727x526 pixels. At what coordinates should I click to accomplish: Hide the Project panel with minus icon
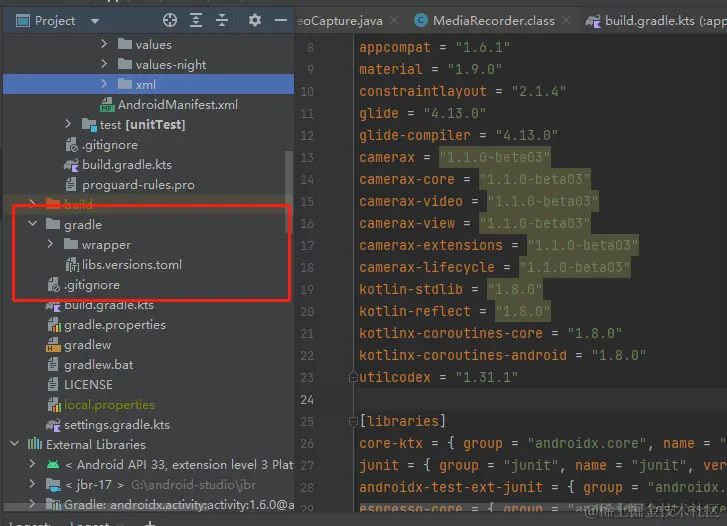point(281,20)
